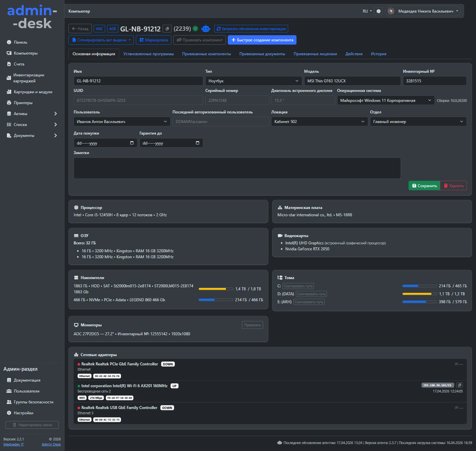476x451 pixels.
Task: Open the Printers section in sidebar
Action: [23, 103]
